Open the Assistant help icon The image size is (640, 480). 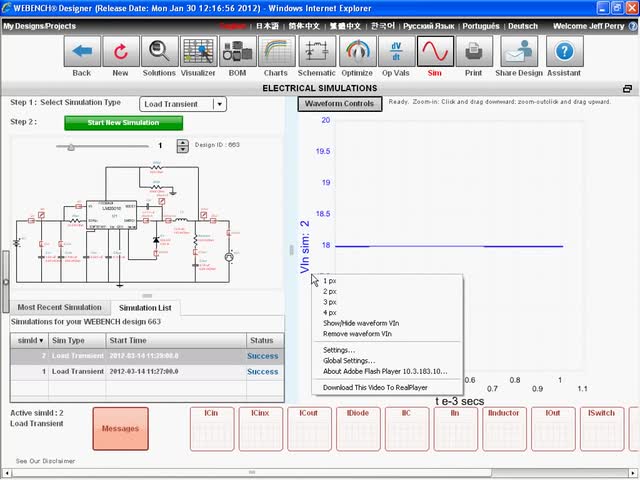click(x=564, y=51)
